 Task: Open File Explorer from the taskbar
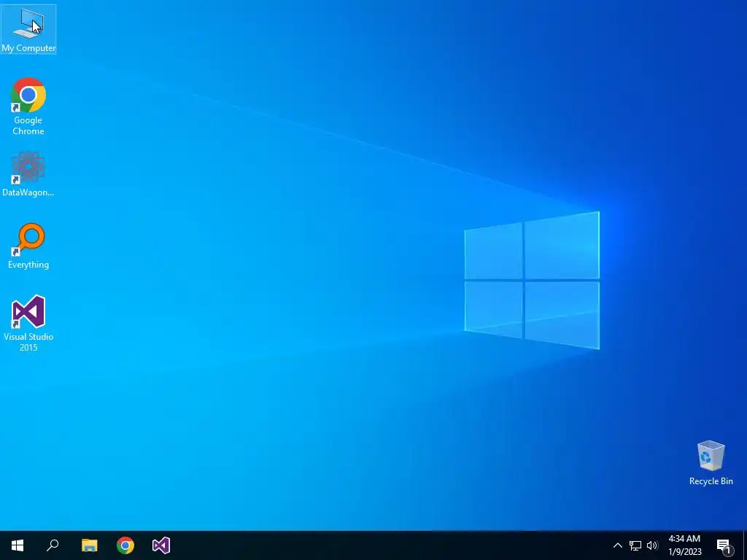[89, 545]
